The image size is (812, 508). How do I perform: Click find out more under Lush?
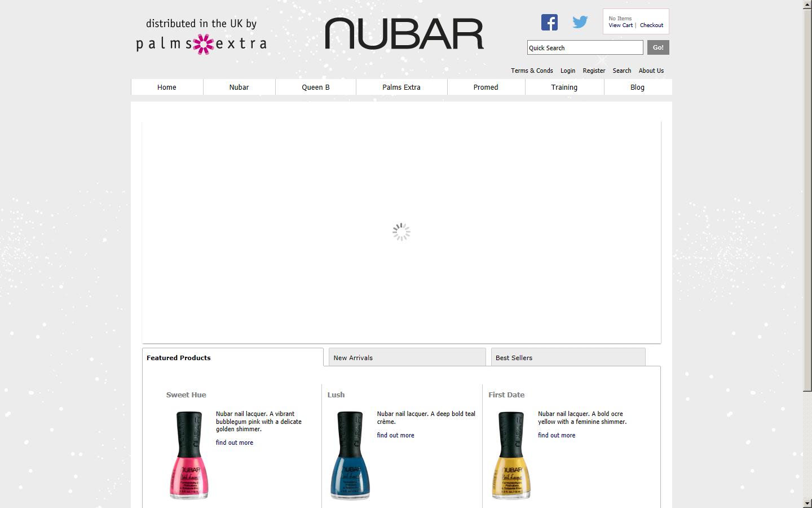[395, 435]
